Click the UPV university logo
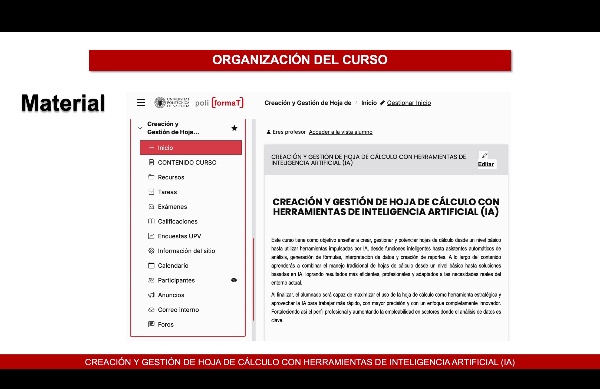This screenshot has width=600, height=389. [171, 103]
